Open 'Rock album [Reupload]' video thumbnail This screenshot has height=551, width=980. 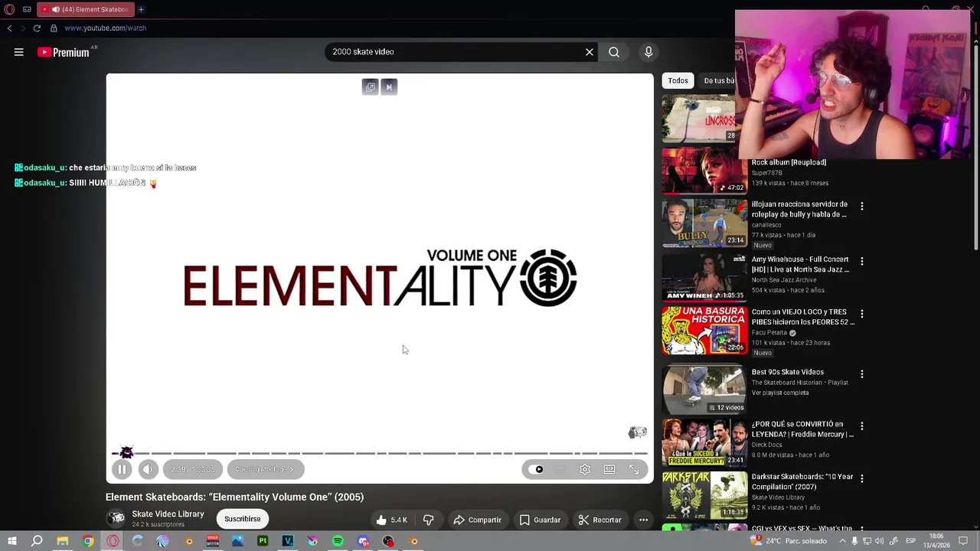tap(704, 171)
